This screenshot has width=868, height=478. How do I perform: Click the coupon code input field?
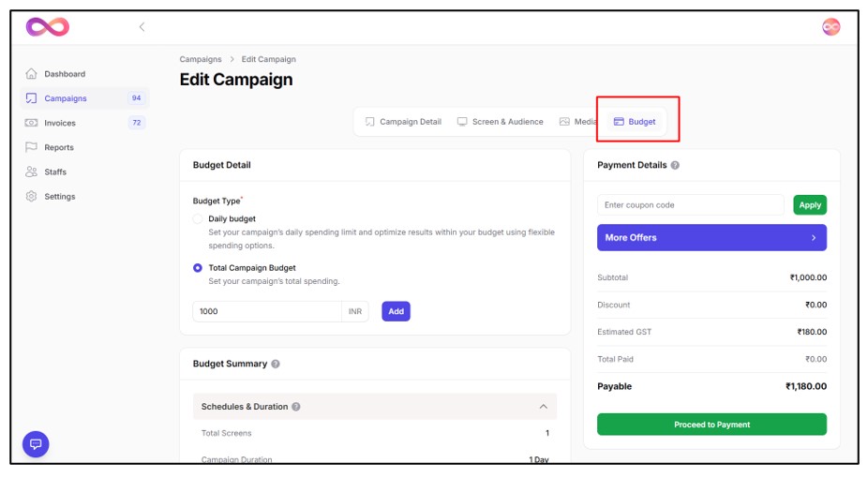[x=690, y=205]
